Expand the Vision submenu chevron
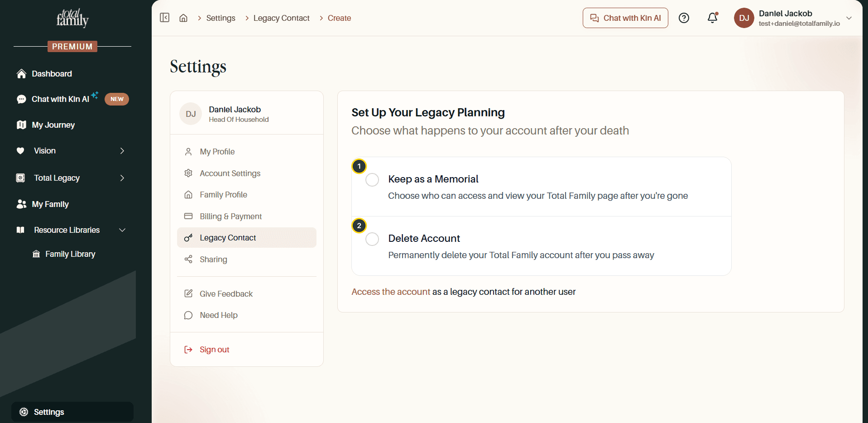Viewport: 868px width, 423px height. pos(122,151)
